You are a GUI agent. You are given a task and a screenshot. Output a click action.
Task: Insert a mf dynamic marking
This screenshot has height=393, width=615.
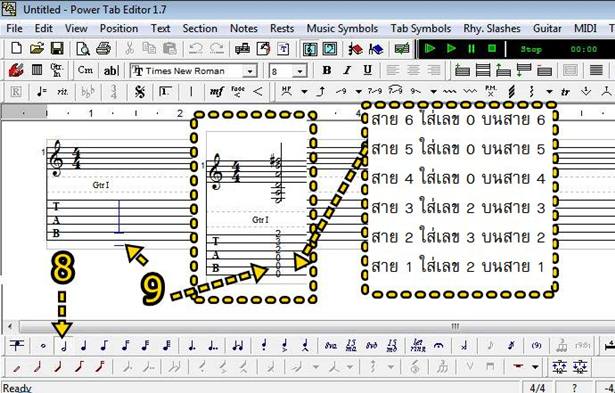(x=216, y=92)
